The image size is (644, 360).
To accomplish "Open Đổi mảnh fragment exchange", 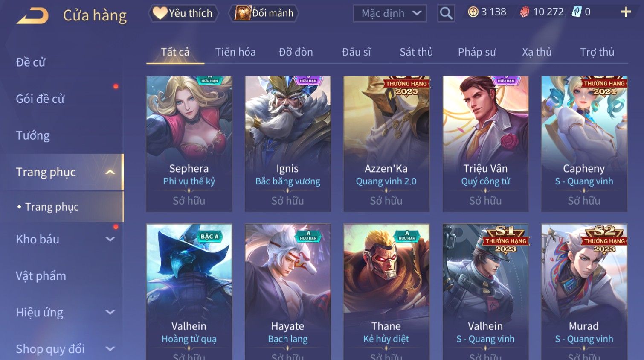I will pos(264,13).
